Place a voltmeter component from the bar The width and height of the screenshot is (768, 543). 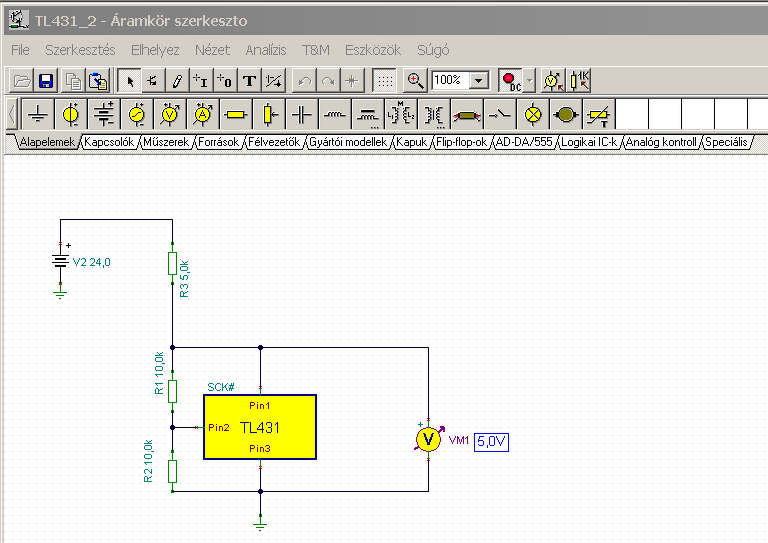tap(169, 115)
